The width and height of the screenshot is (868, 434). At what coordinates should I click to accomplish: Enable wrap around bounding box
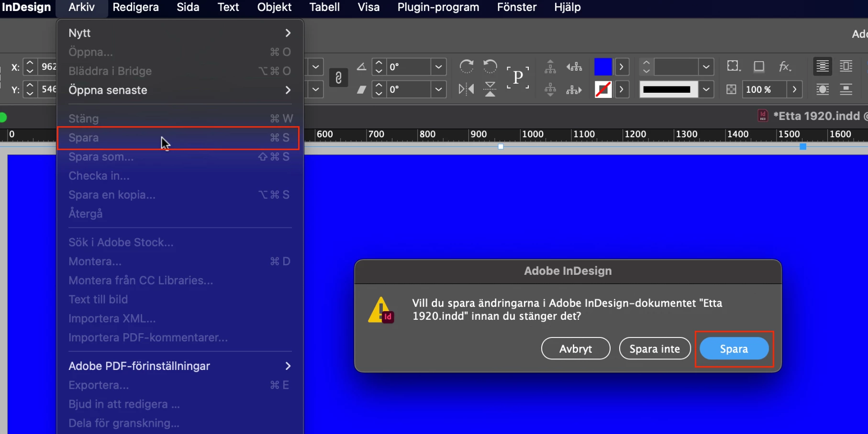[x=846, y=66]
